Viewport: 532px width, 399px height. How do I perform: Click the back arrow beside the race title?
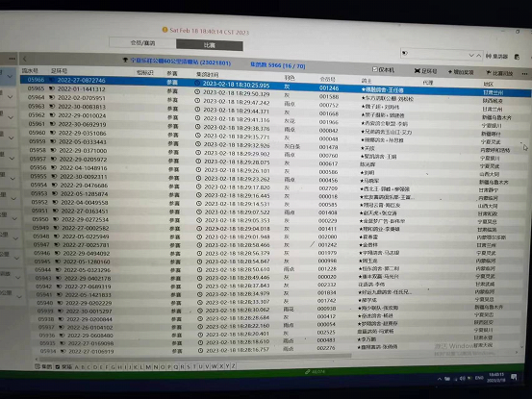tap(25, 60)
